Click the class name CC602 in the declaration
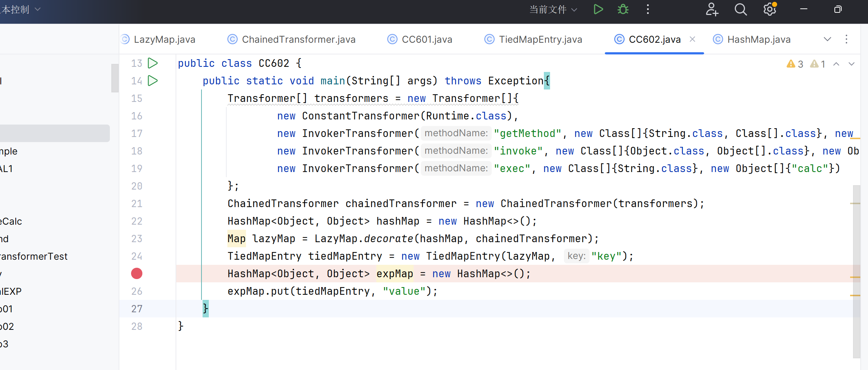Image resolution: width=868 pixels, height=370 pixels. [x=274, y=63]
